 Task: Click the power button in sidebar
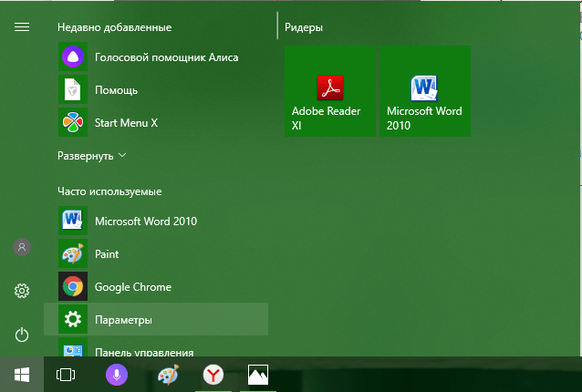coord(22,335)
